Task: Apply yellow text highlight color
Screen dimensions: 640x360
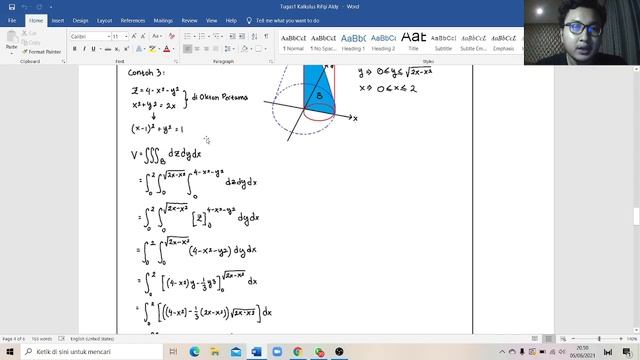Action: coord(152,49)
